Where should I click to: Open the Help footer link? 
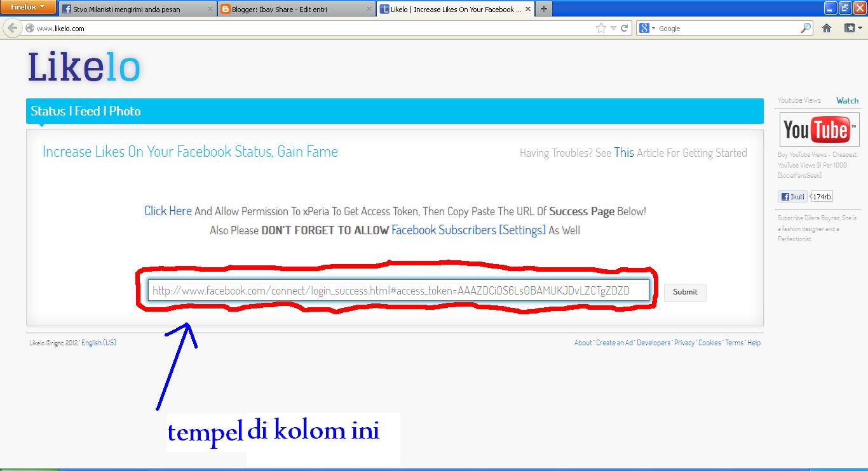[754, 343]
